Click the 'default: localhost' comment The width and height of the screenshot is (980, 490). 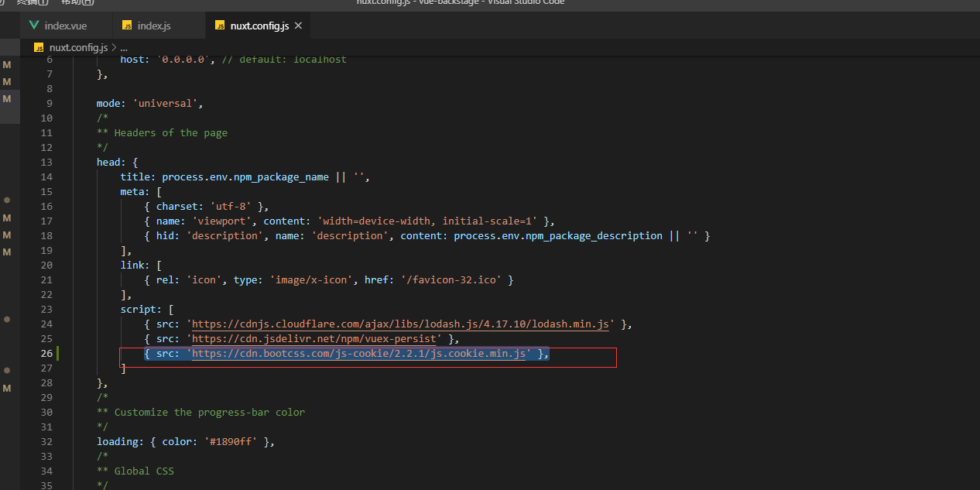[x=293, y=60]
